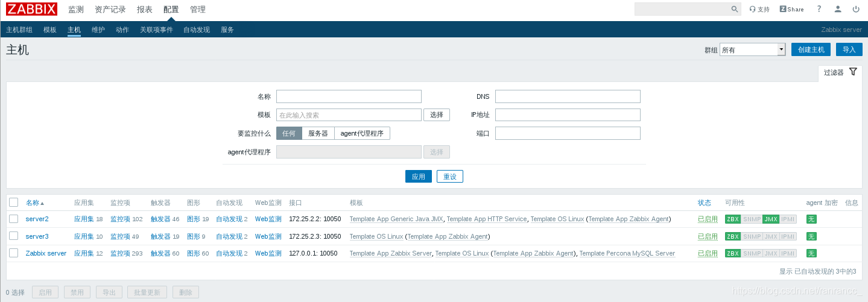Open the 群组 dropdown

(x=752, y=49)
